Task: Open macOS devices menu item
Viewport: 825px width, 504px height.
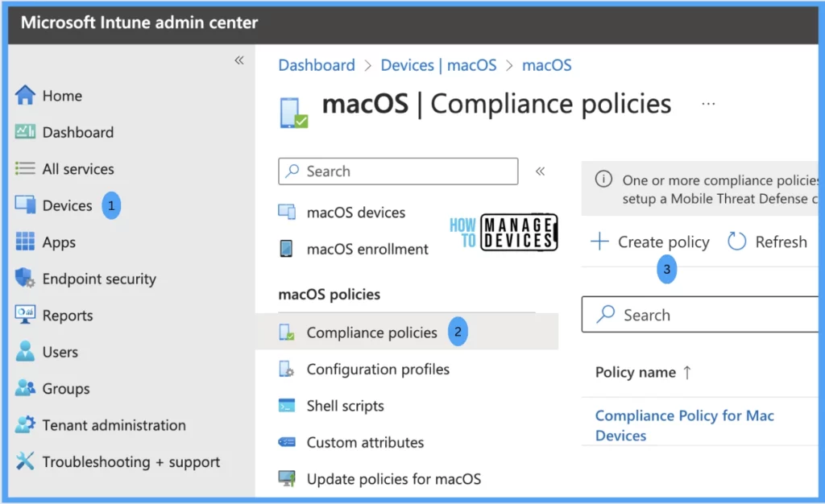Action: point(355,213)
